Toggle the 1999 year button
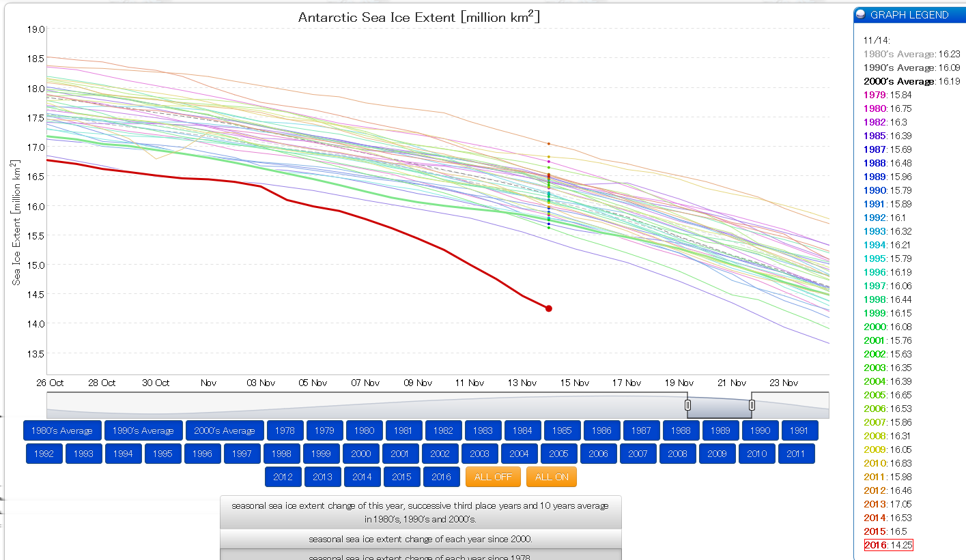 tap(321, 454)
